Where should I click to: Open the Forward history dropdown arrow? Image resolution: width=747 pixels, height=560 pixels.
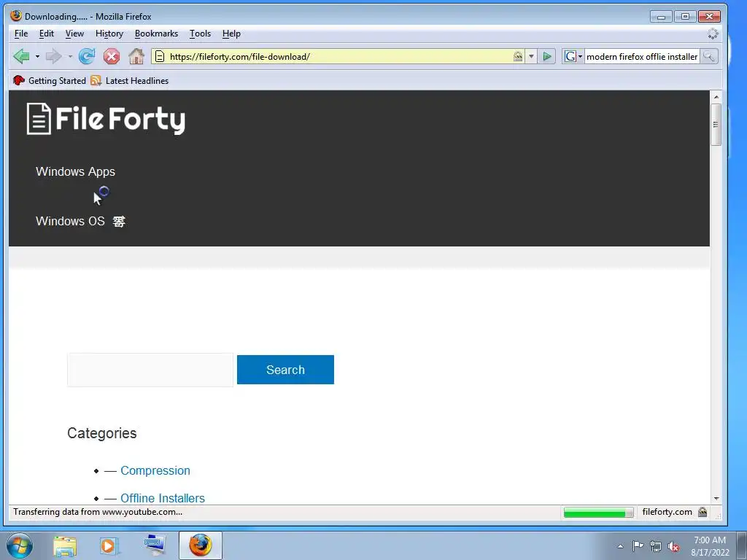[70, 56]
